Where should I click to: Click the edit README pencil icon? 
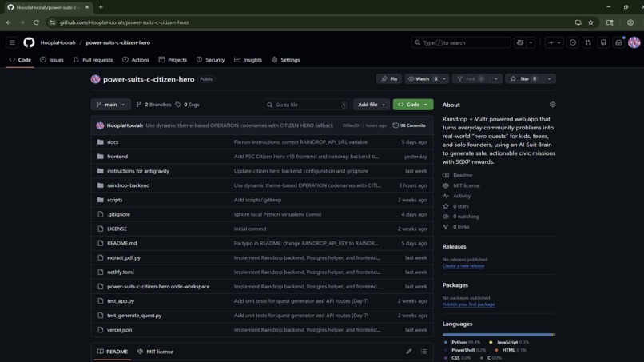(x=408, y=352)
